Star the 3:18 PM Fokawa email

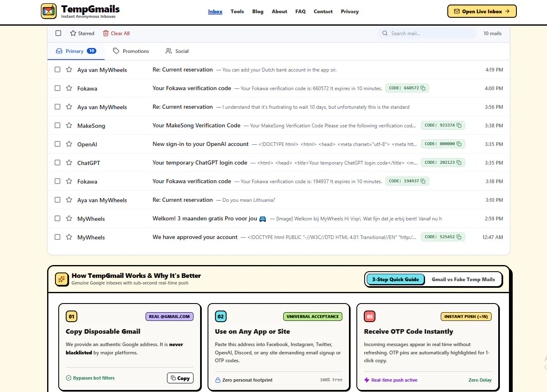click(69, 181)
